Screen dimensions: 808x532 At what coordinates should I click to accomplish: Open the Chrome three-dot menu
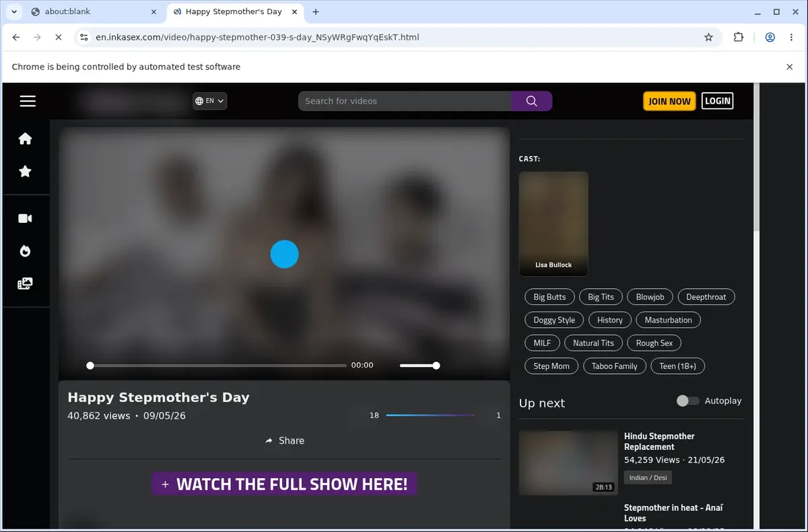(x=791, y=38)
